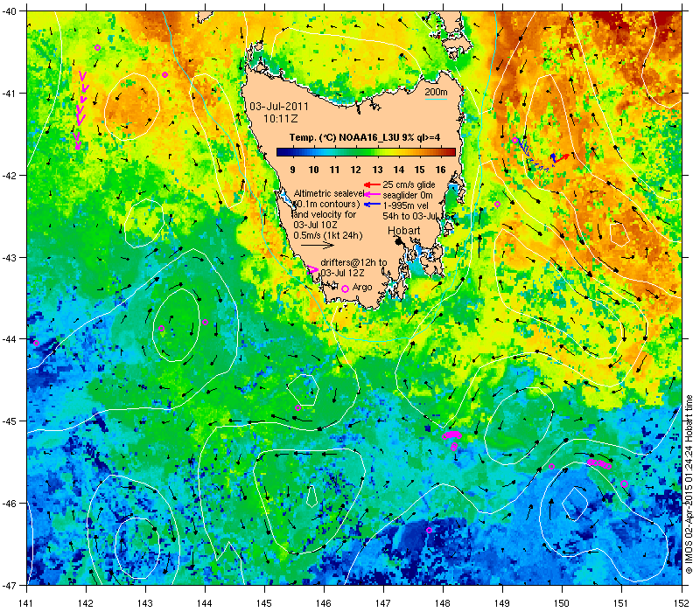Click the colorbar tick label '12'
The width and height of the screenshot is (700, 612).
tap(356, 170)
